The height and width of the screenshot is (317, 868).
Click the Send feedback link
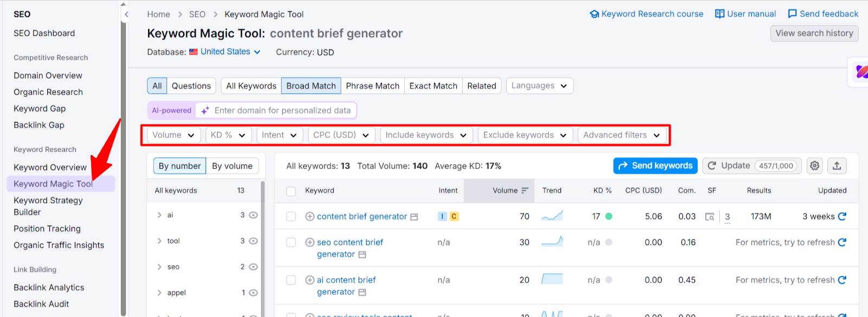click(x=823, y=14)
